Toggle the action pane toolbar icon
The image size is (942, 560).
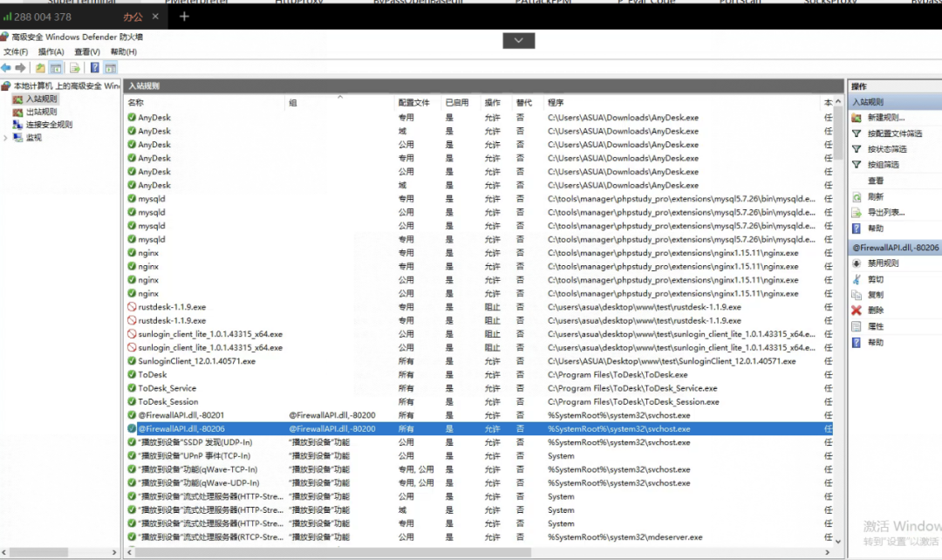(x=111, y=68)
